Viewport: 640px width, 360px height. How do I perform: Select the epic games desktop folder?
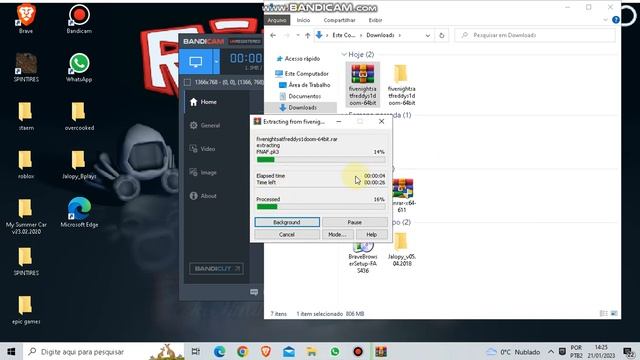pos(26,310)
